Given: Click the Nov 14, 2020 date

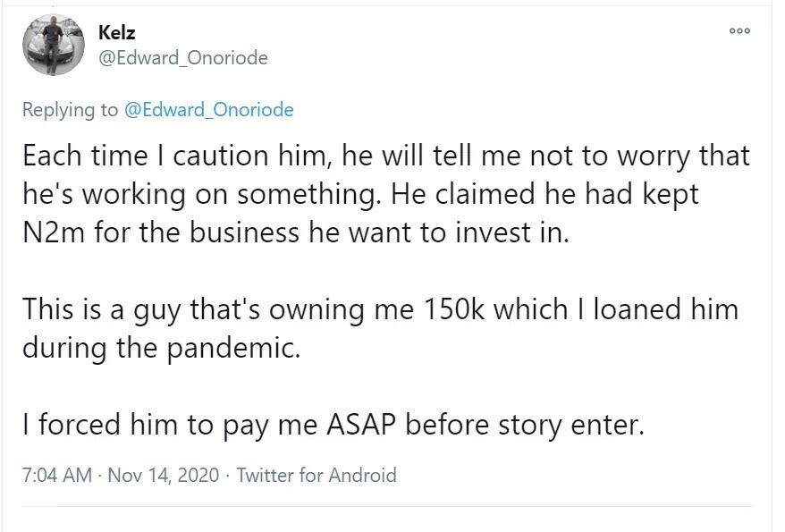Looking at the screenshot, I should 163,475.
